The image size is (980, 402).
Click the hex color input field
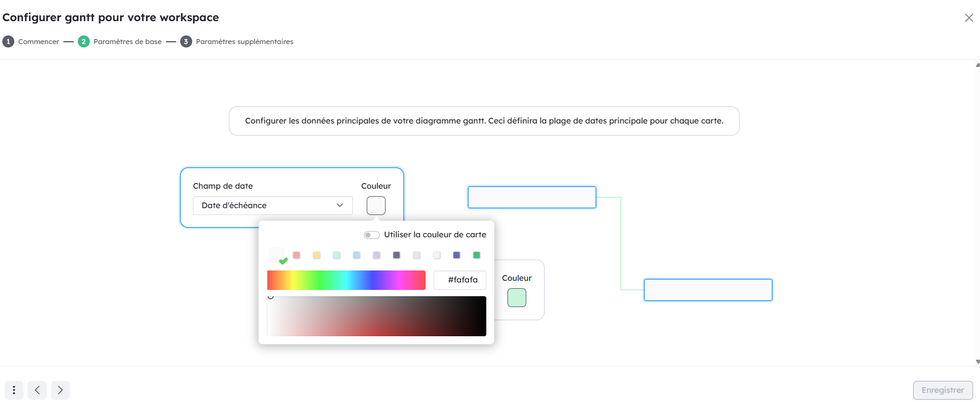point(460,280)
